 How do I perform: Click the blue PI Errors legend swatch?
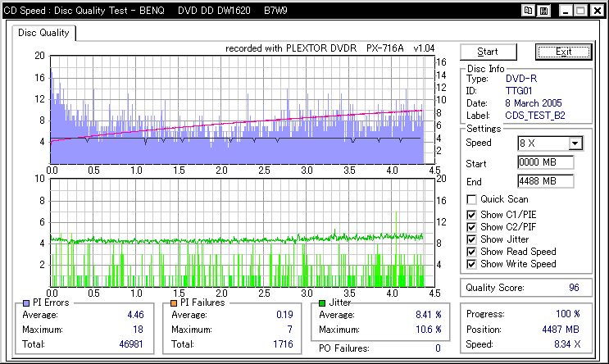(x=26, y=303)
